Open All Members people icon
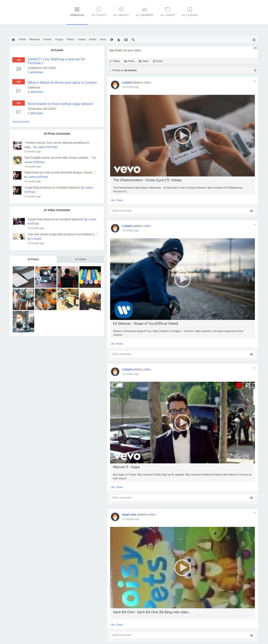 144,9
